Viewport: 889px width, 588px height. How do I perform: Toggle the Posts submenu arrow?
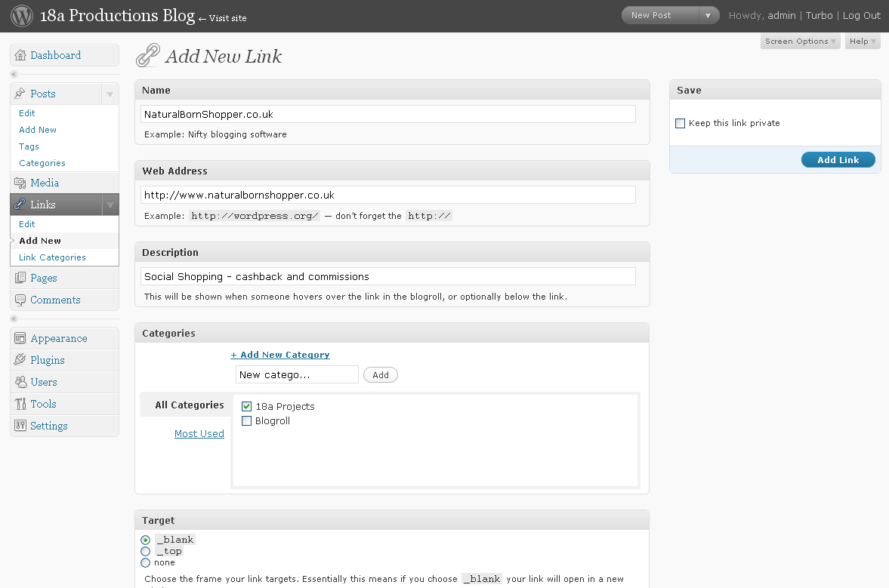pyautogui.click(x=110, y=94)
